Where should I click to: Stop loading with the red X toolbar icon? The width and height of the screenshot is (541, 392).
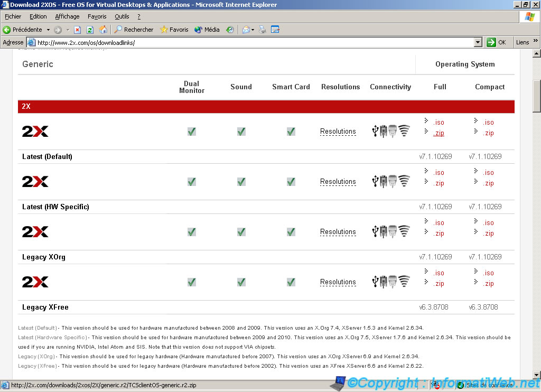click(78, 30)
